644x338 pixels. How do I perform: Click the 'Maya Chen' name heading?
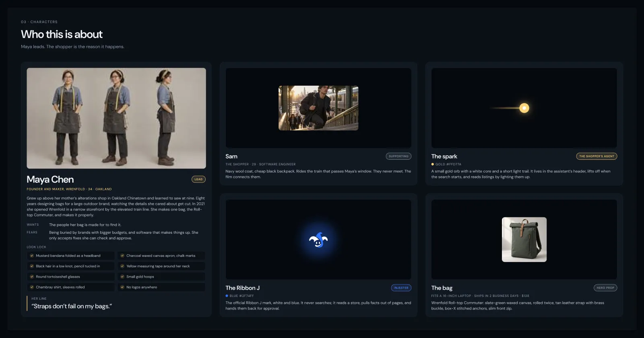coord(50,179)
